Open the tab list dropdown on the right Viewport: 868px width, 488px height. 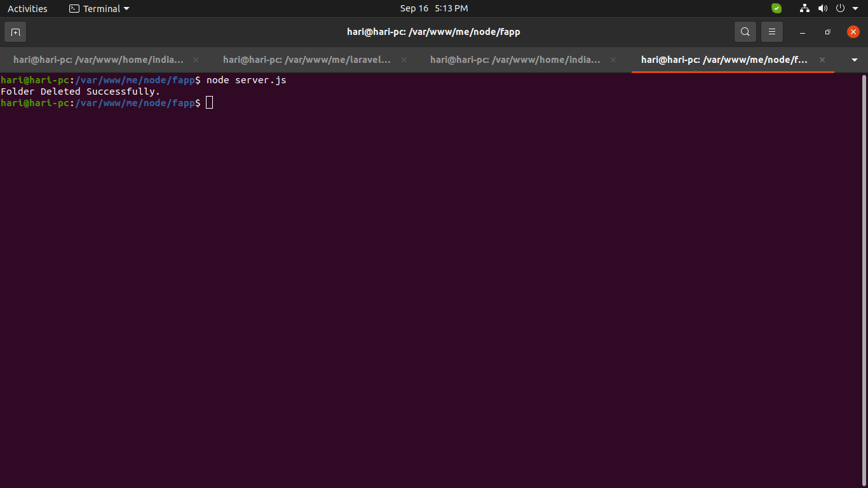(x=855, y=60)
